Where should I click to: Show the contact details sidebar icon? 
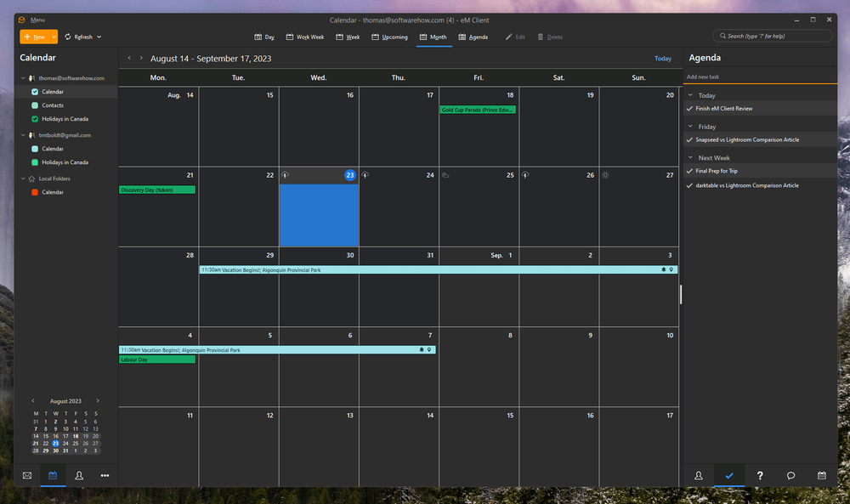click(x=698, y=475)
